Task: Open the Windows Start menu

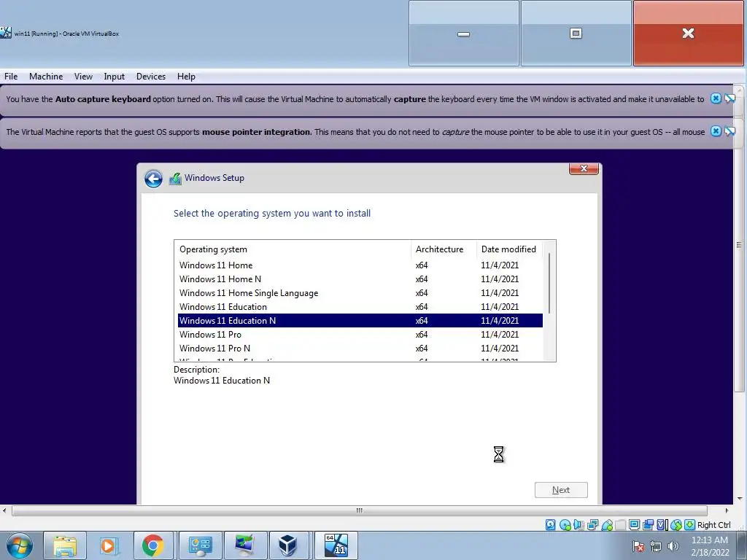Action: coord(20,545)
